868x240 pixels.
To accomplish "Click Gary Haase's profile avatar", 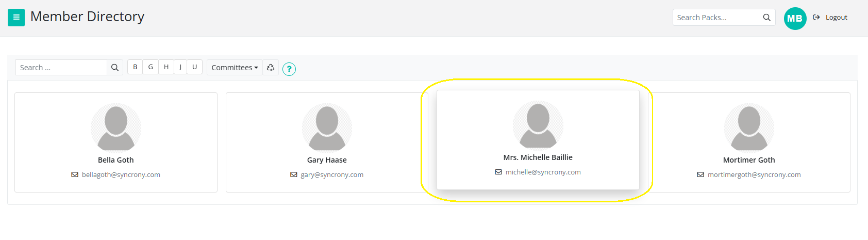I will point(327,127).
